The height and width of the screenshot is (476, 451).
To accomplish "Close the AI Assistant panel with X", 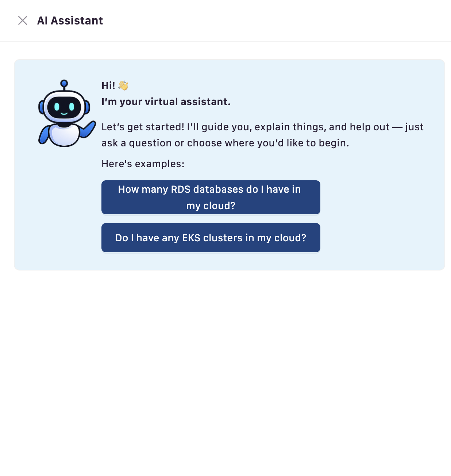I will [23, 20].
